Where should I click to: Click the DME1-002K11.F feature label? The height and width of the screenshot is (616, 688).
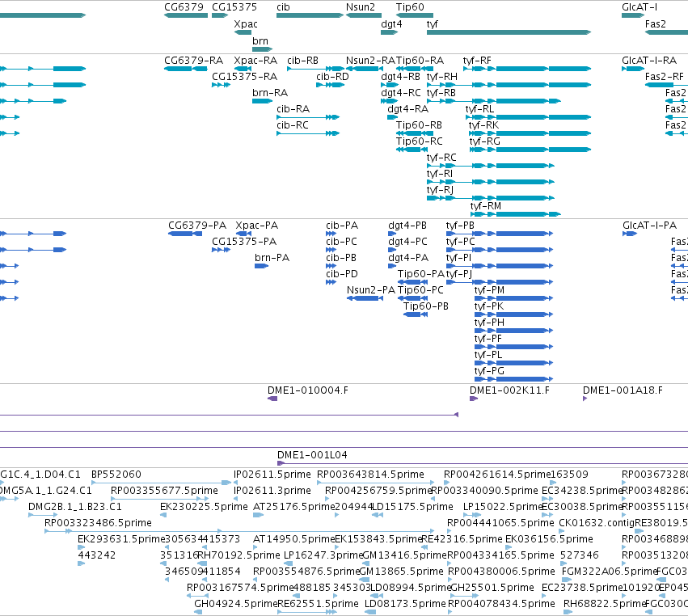click(509, 390)
